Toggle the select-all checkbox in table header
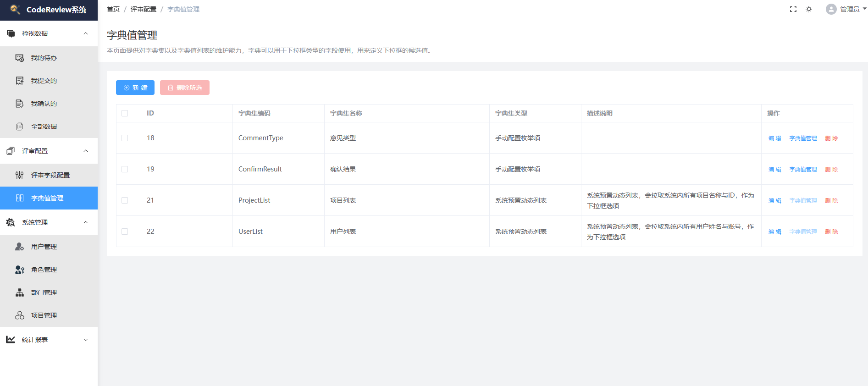The image size is (868, 386). (x=125, y=113)
